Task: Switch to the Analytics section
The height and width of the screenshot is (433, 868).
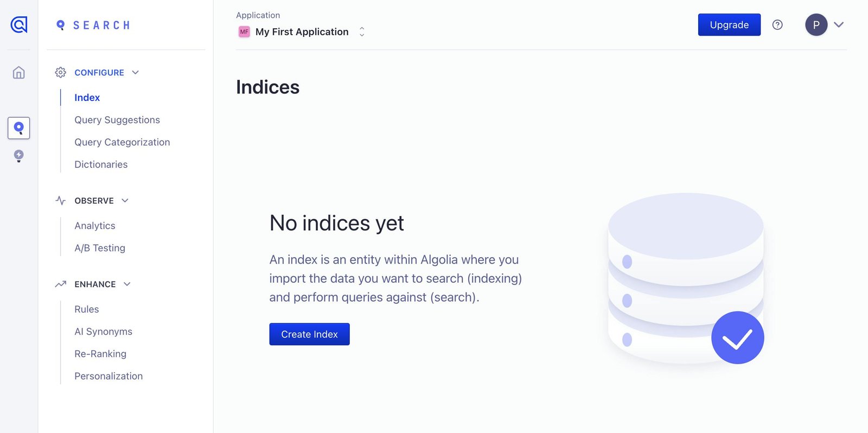Action: pyautogui.click(x=95, y=225)
